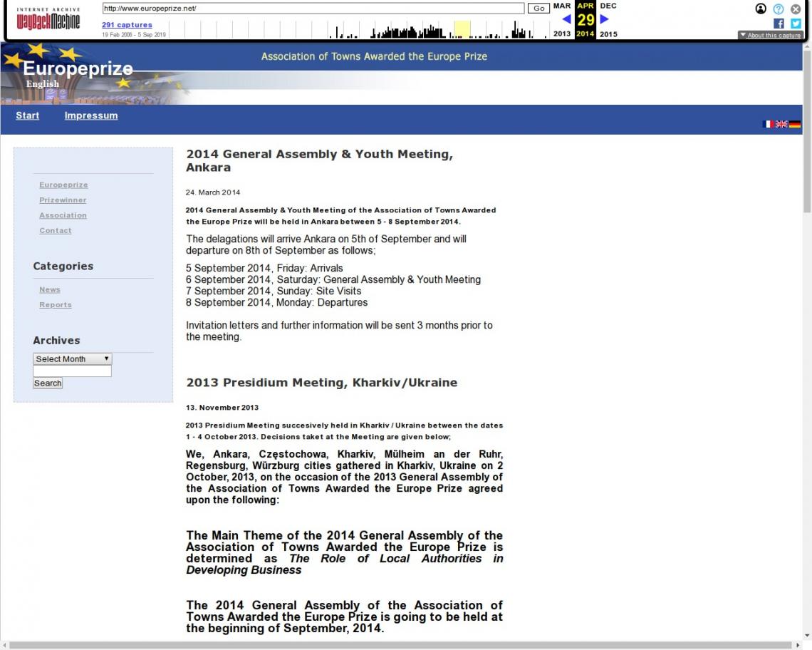Switch language with German flag
The width and height of the screenshot is (812, 650).
tap(795, 124)
